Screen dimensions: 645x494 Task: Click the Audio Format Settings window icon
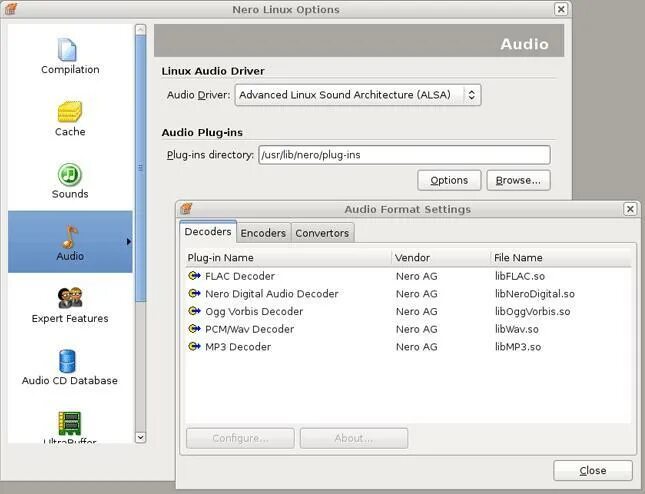186,209
